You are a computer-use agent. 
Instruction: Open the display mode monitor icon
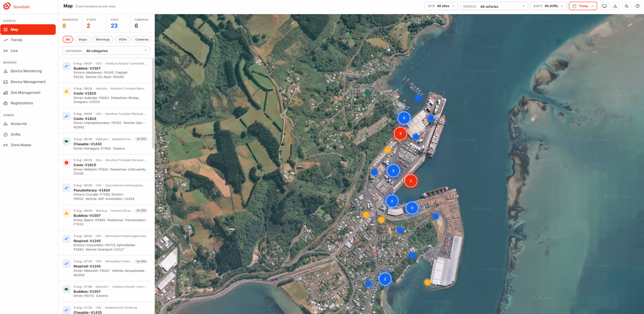(604, 6)
